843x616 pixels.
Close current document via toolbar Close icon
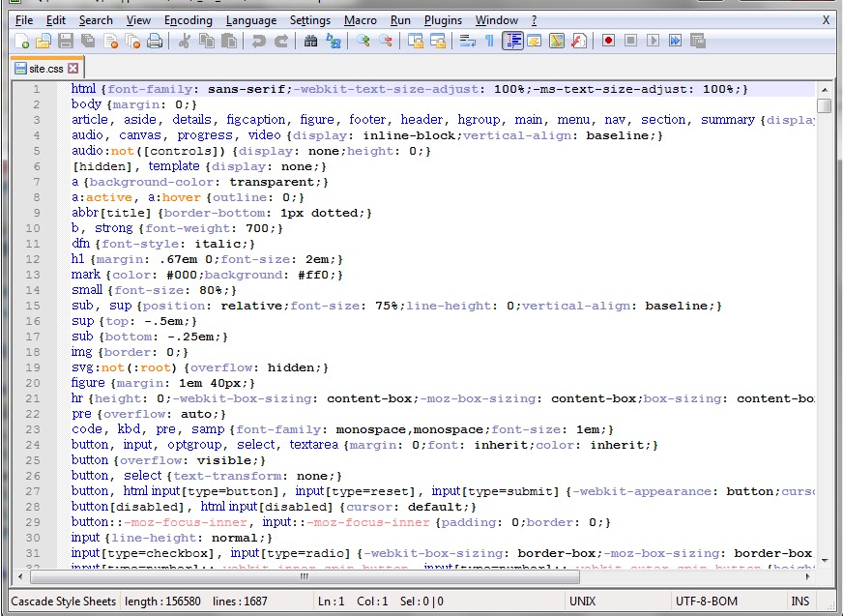(111, 41)
